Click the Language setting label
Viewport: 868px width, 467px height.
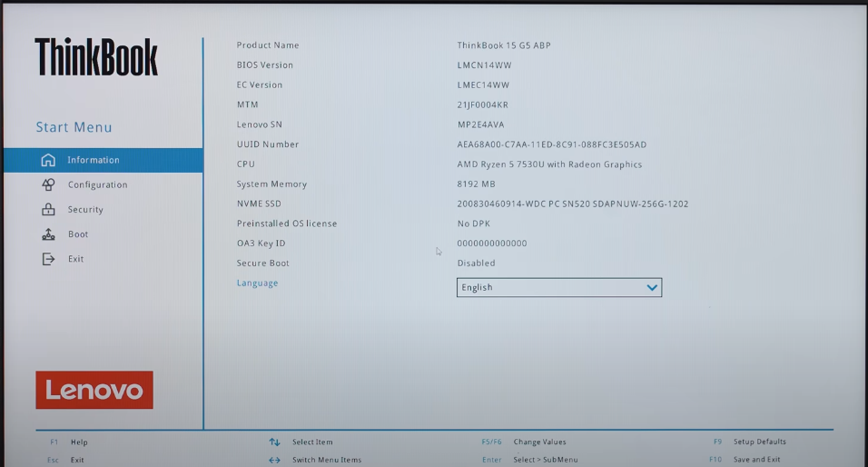click(258, 283)
